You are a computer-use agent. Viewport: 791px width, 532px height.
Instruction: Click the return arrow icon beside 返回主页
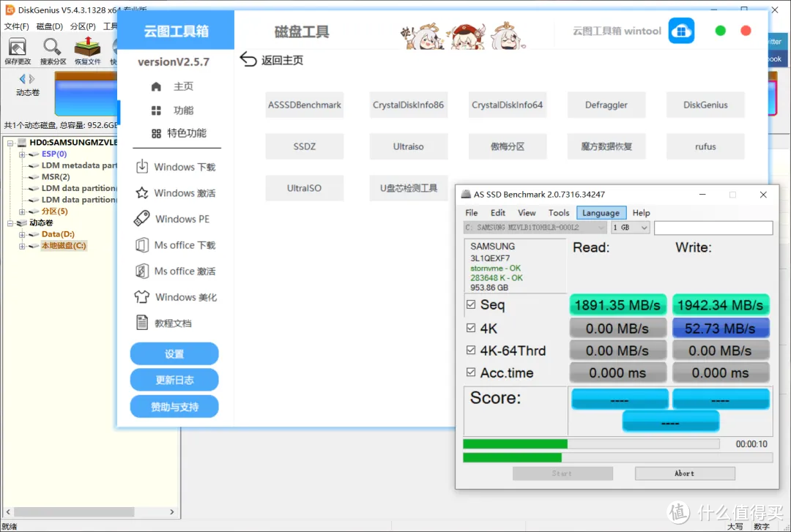248,59
